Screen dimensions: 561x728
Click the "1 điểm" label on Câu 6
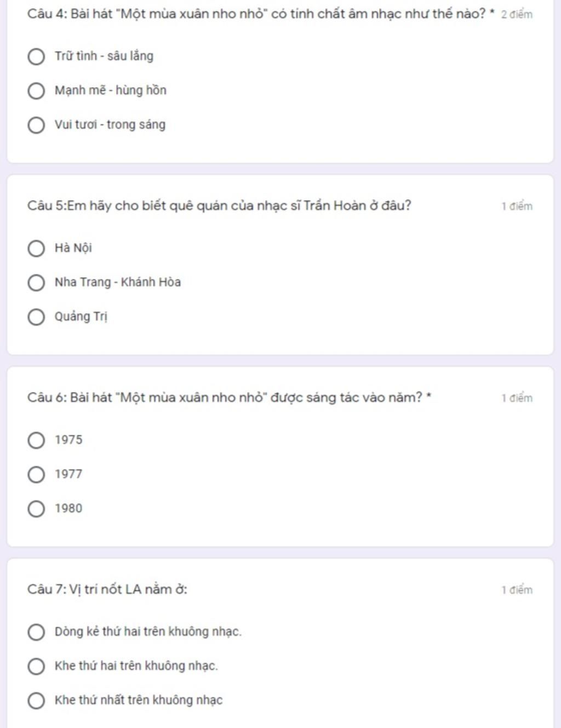517,398
